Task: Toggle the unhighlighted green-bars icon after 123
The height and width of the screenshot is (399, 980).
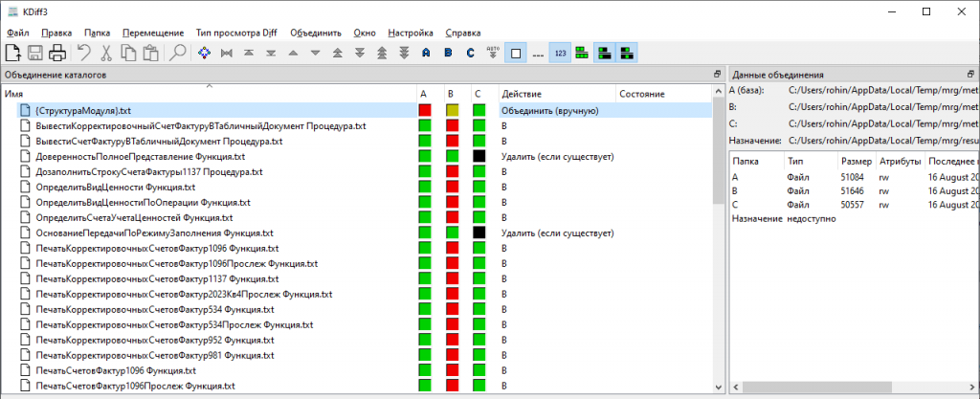Action: click(x=582, y=53)
